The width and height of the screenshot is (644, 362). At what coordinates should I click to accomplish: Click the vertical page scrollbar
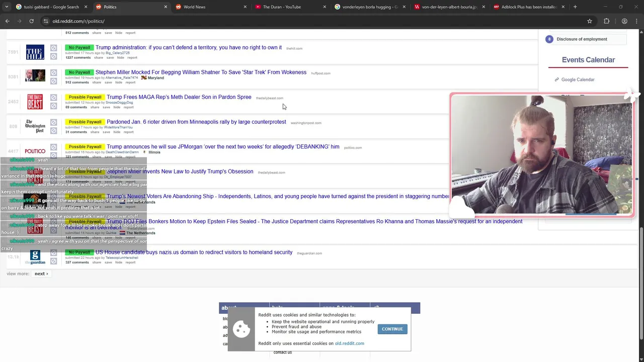click(641, 283)
